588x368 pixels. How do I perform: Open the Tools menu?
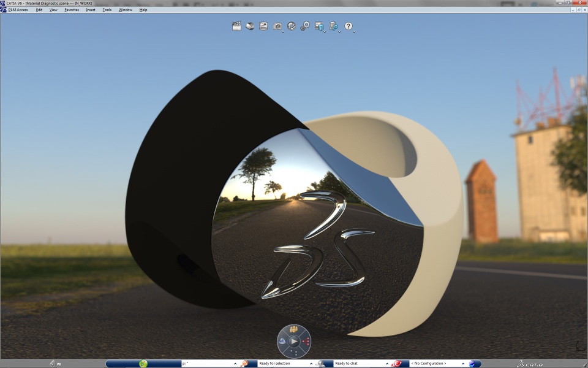pos(107,10)
